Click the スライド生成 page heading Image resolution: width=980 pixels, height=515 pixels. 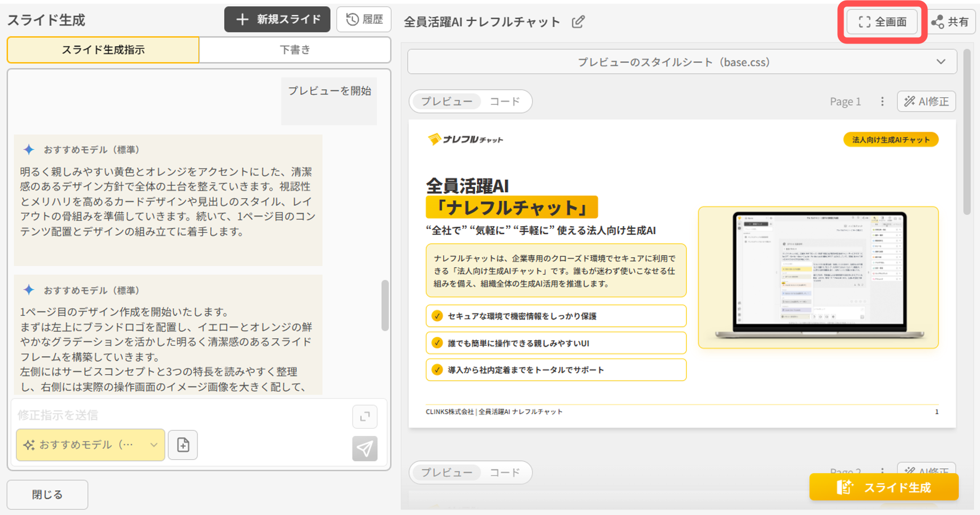tap(46, 20)
